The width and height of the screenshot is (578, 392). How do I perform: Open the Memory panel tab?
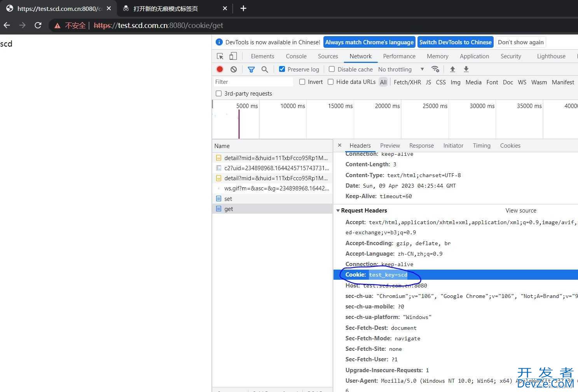point(438,56)
